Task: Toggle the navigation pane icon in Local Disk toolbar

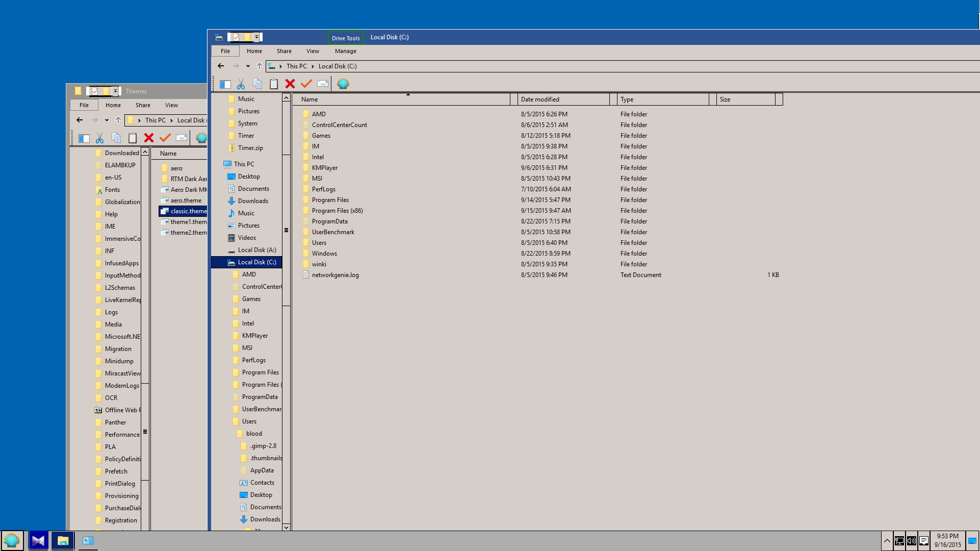Action: tap(225, 84)
